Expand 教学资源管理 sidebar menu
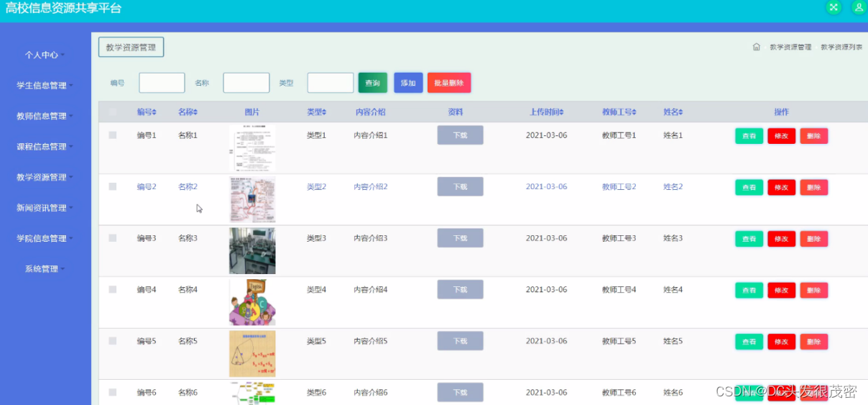Image resolution: width=868 pixels, height=405 pixels. 45,177
